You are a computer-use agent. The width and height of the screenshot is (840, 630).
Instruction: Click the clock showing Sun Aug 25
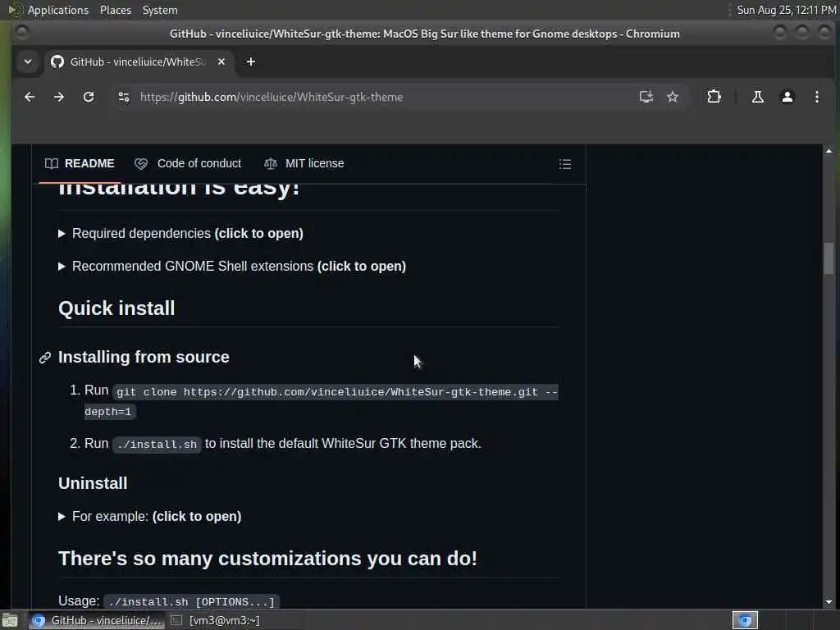pos(786,10)
